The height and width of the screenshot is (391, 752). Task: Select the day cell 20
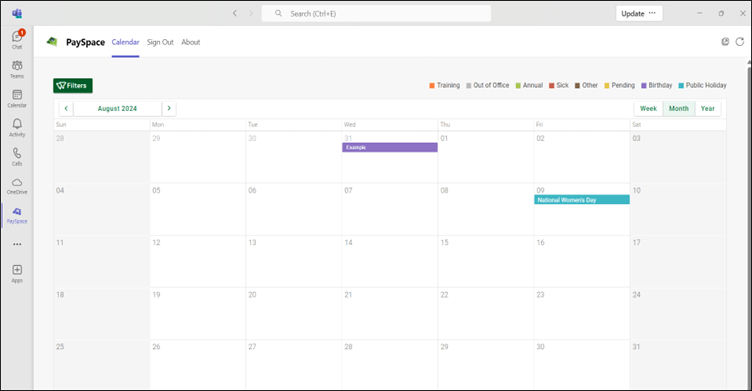[x=294, y=314]
